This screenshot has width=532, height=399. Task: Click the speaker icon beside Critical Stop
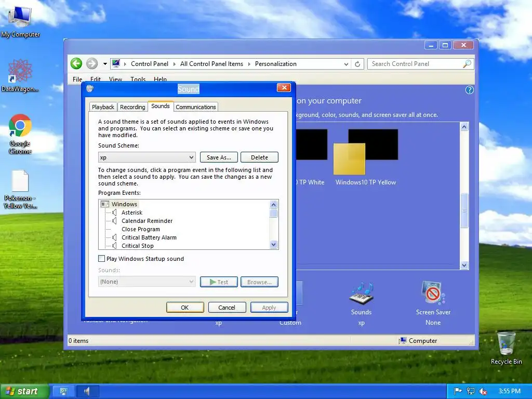coord(114,246)
